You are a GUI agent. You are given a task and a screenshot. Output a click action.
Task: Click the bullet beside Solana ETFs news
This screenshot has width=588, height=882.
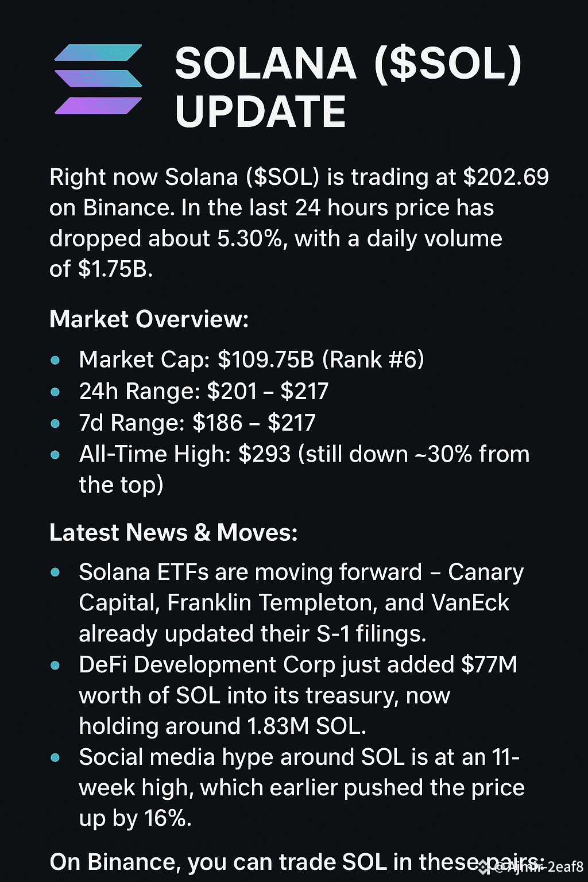(x=56, y=572)
